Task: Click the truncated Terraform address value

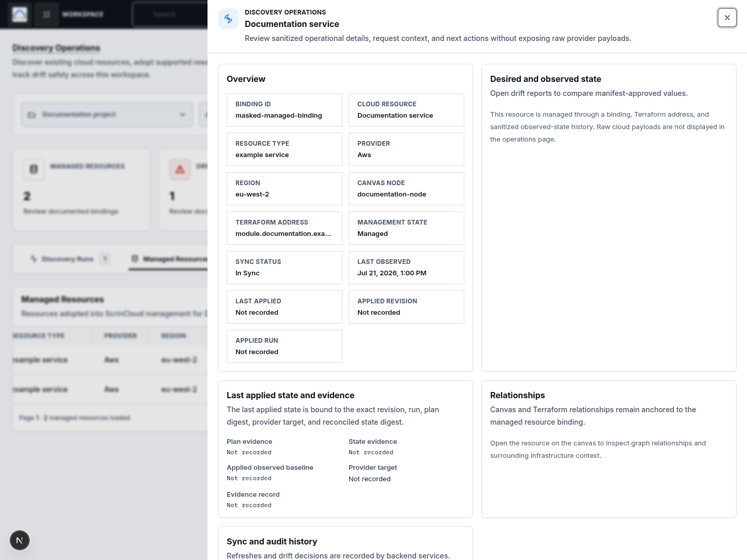Action: pyautogui.click(x=283, y=234)
